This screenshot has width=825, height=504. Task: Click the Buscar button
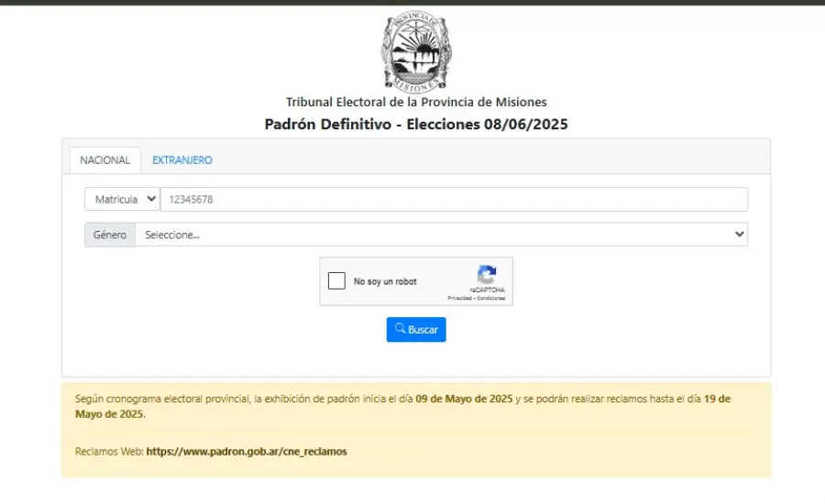coord(416,329)
